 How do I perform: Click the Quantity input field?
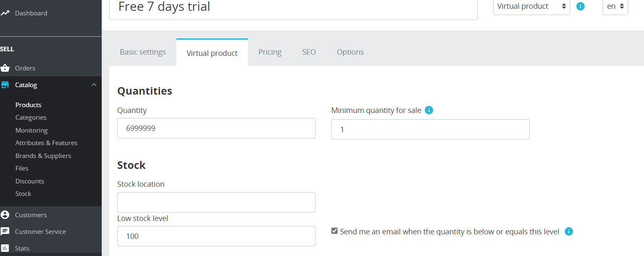[x=216, y=128]
